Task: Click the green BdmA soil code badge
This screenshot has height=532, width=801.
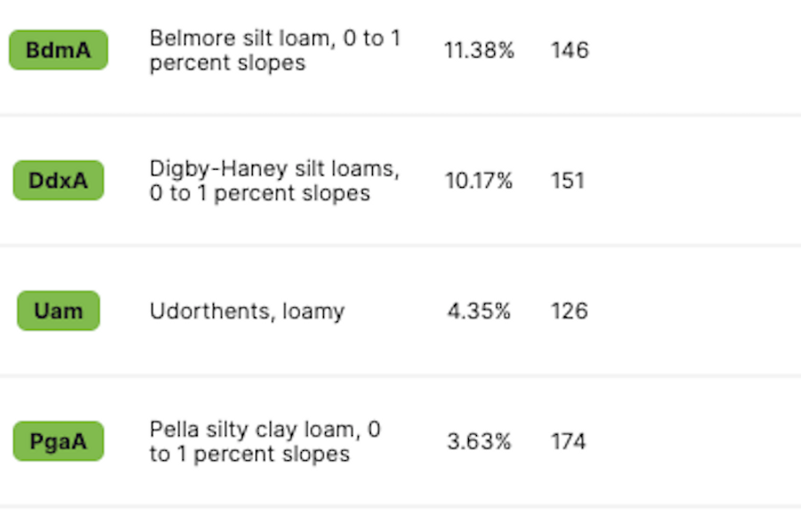Action: click(58, 50)
